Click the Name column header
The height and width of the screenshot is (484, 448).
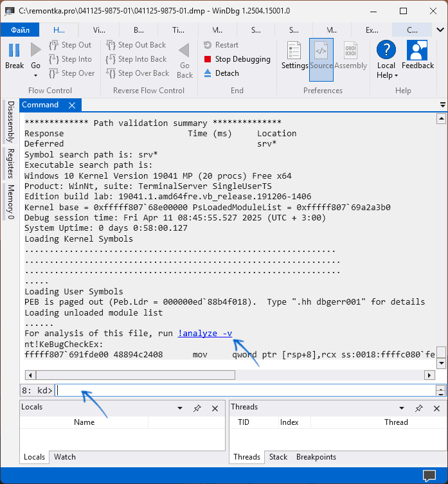coord(84,422)
